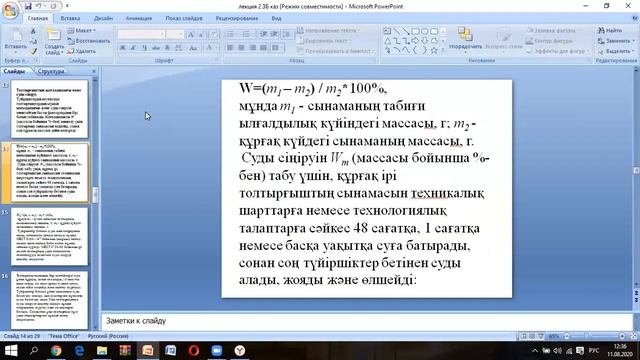Open the font color dropdown
Screen dimensions: 640x360
pos(210,48)
